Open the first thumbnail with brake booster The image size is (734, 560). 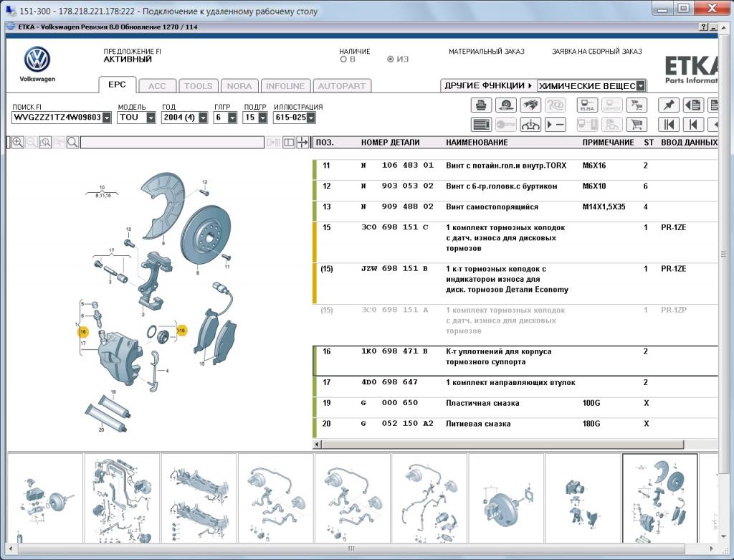pyautogui.click(x=45, y=498)
